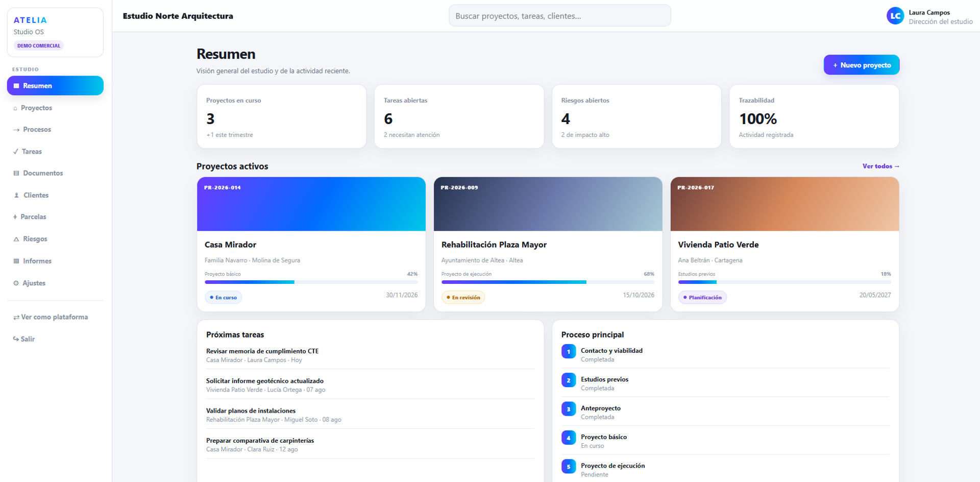980x482 pixels.
Task: Click the triangle icon beside Riesgos
Action: click(x=16, y=239)
